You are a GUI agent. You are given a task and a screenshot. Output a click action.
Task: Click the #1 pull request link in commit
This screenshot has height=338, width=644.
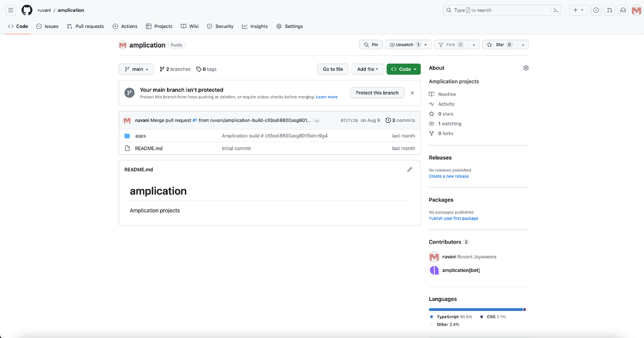195,120
